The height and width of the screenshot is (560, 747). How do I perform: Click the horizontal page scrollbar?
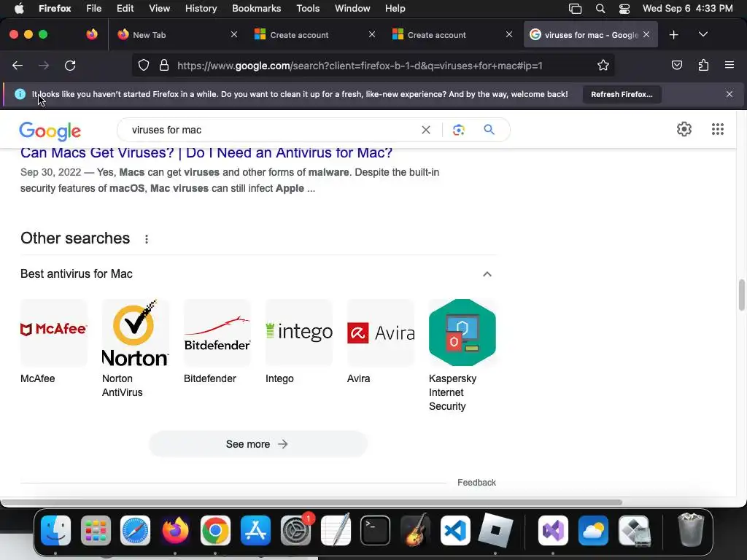(x=311, y=502)
